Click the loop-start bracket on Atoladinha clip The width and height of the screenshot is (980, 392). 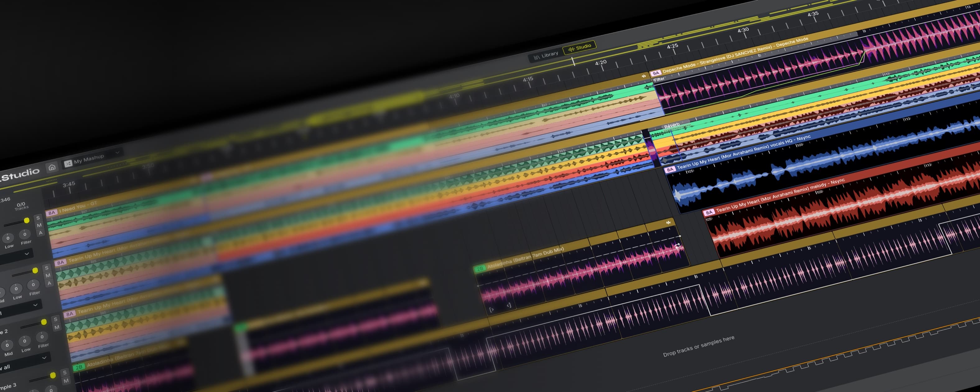coord(491,310)
